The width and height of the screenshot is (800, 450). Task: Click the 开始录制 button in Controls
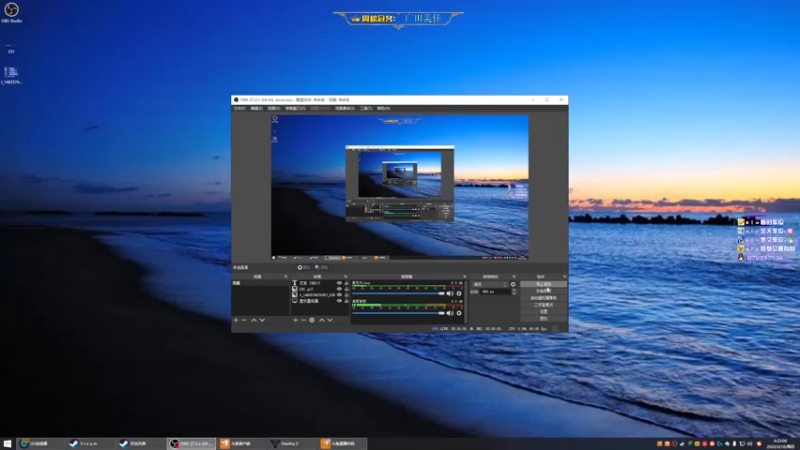pyautogui.click(x=543, y=291)
